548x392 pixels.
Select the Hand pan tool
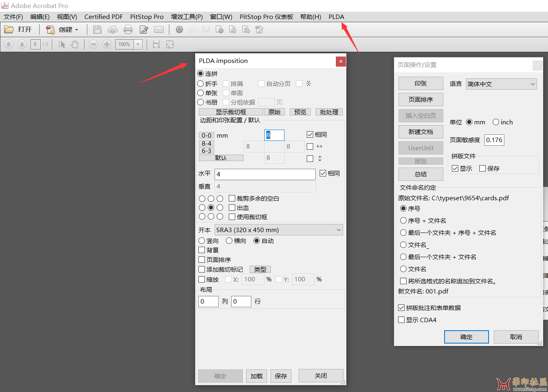click(75, 44)
